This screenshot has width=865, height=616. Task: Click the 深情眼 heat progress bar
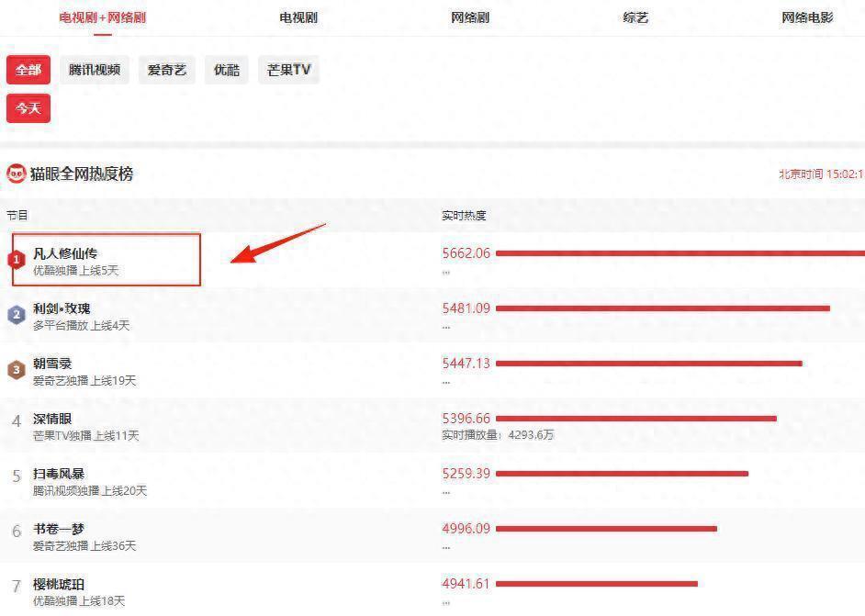[x=635, y=419]
